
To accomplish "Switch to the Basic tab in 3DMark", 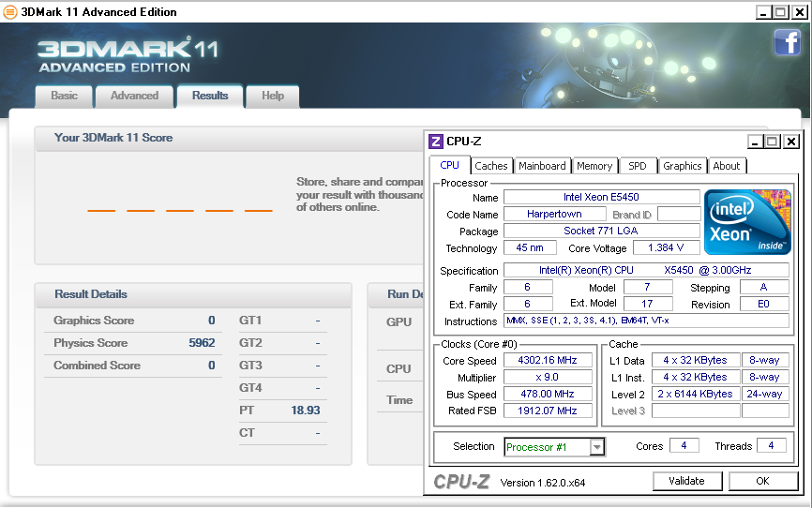I will click(64, 96).
